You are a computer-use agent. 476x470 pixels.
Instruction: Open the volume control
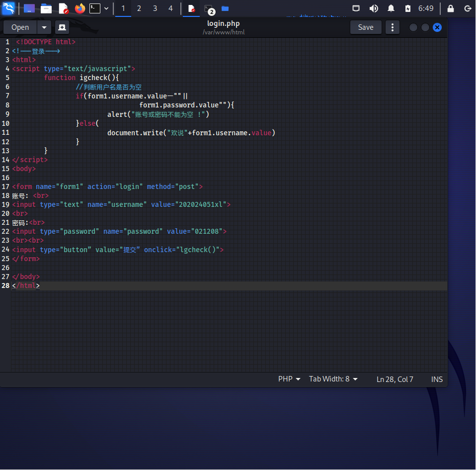click(373, 8)
